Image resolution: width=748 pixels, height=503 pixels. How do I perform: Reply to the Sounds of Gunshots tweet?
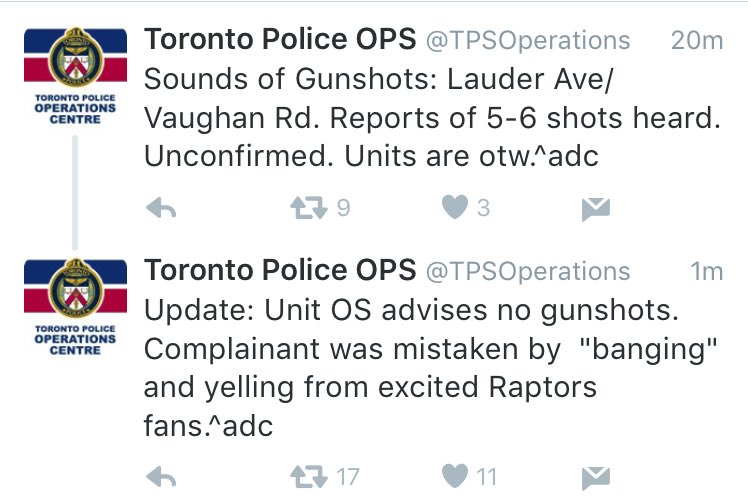click(161, 208)
